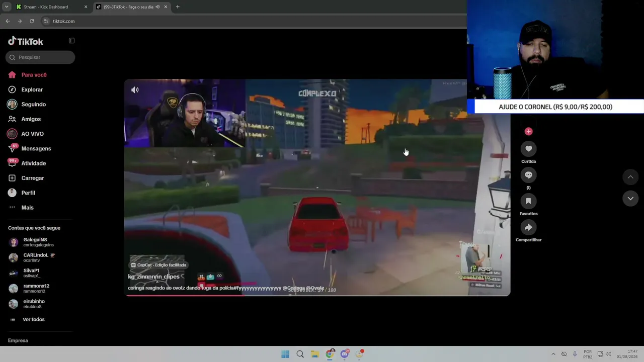Open the Windows Start menu
The width and height of the screenshot is (644, 362).
tap(285, 354)
